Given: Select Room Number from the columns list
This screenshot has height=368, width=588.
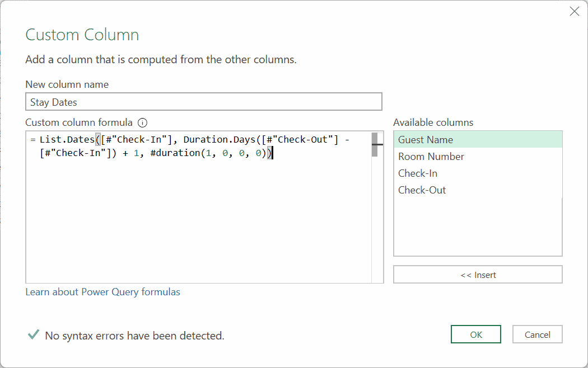Looking at the screenshot, I should point(431,156).
